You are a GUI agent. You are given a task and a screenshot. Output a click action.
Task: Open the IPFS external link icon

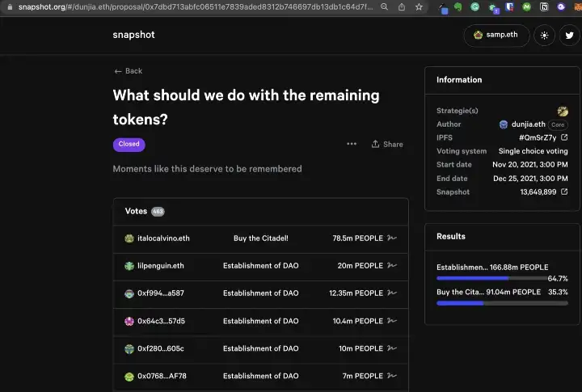click(x=564, y=137)
